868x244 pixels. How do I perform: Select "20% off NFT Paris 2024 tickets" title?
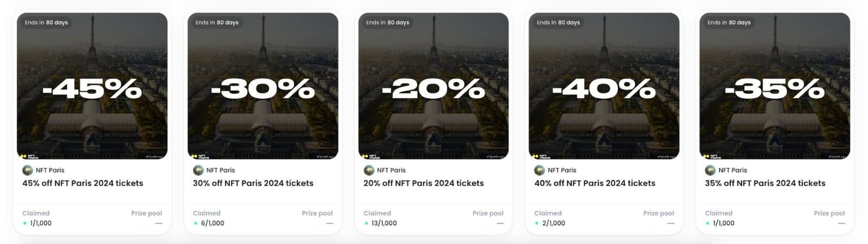(x=424, y=183)
